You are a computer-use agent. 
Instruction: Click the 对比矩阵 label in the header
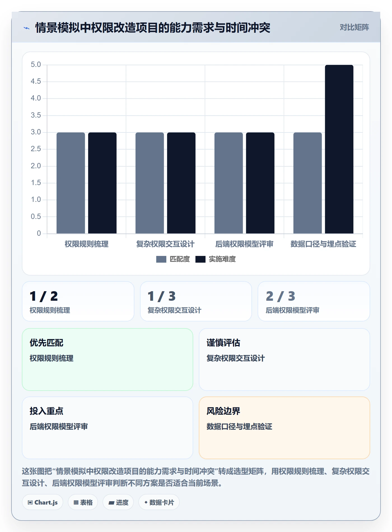click(x=354, y=27)
